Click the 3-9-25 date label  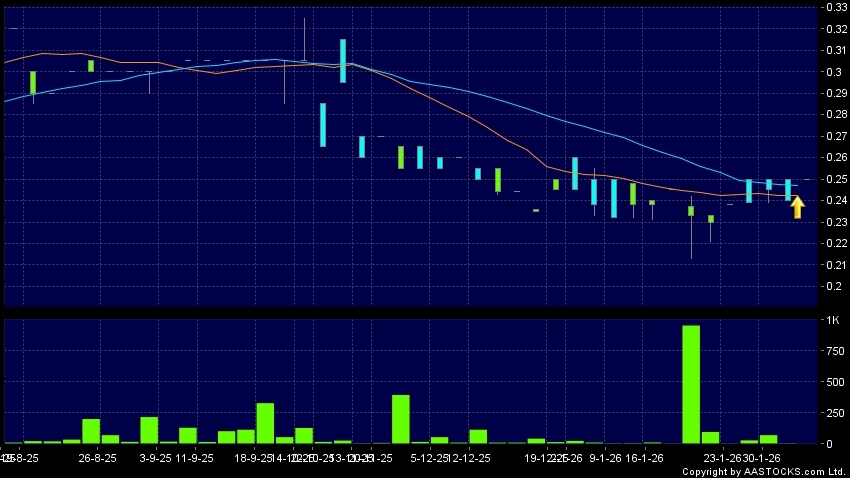coord(157,458)
